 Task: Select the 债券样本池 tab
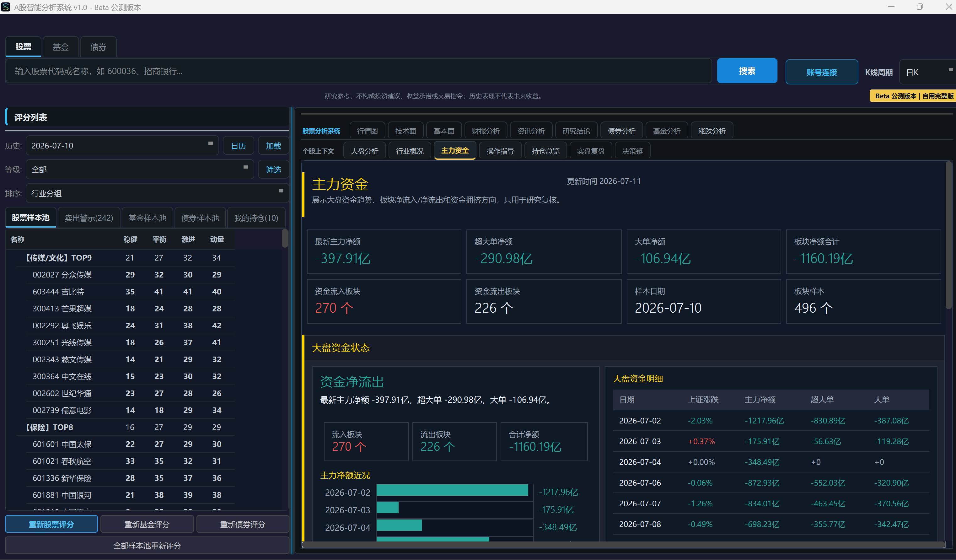[x=200, y=218]
